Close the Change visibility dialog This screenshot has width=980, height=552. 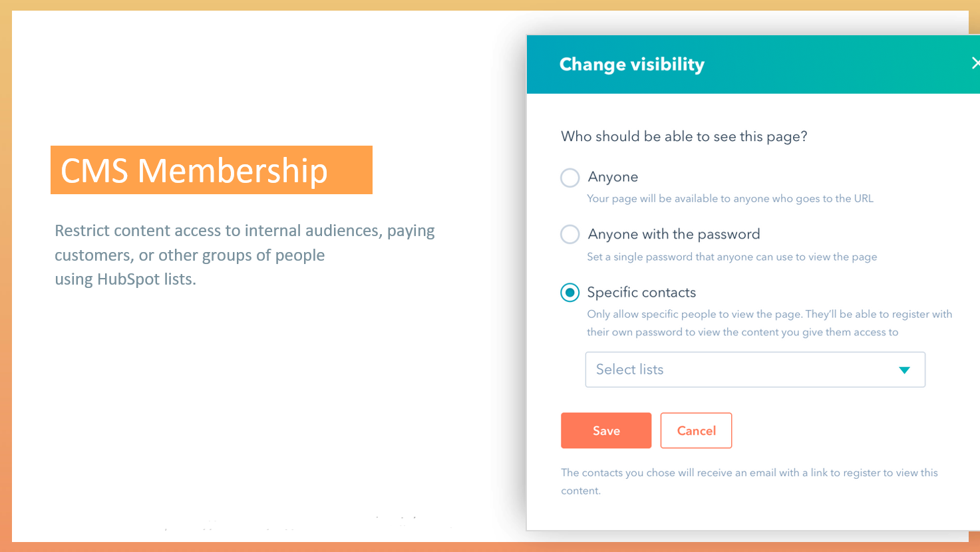[975, 64]
